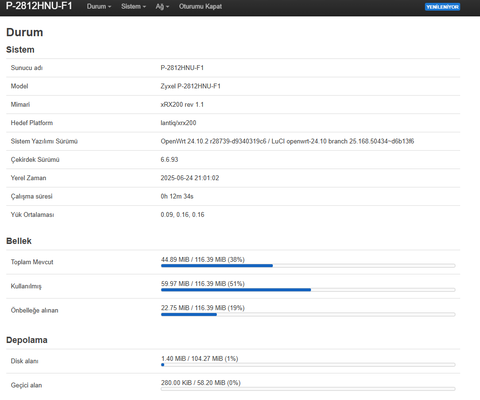Viewport: 480px width, 400px height.
Task: Click the Sunucu adı hostname value
Action: pos(182,68)
